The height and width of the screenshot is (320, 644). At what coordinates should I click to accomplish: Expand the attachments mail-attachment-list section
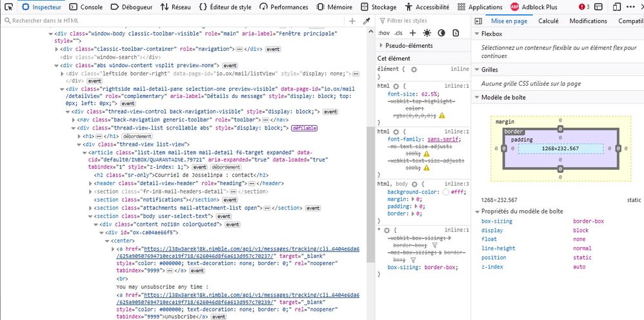(91, 208)
